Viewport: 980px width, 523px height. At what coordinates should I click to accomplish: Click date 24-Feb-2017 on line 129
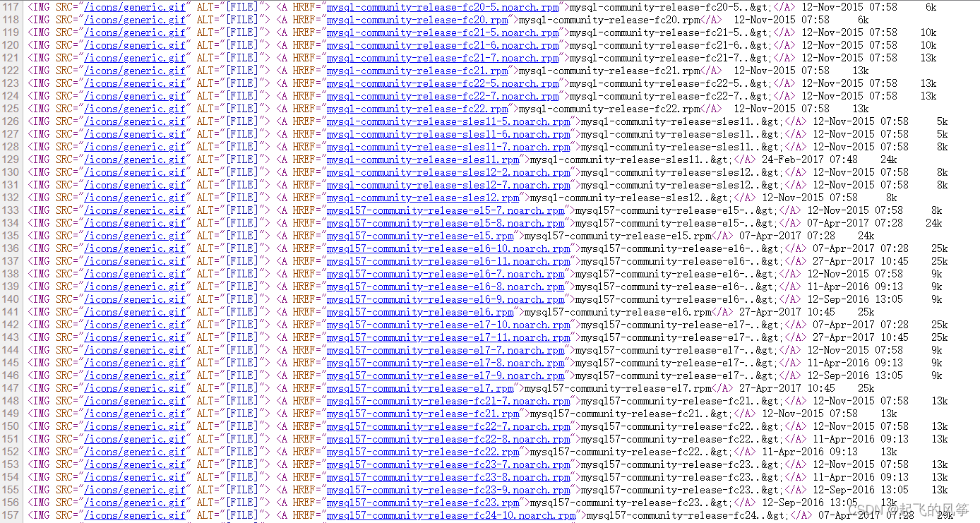click(x=793, y=160)
